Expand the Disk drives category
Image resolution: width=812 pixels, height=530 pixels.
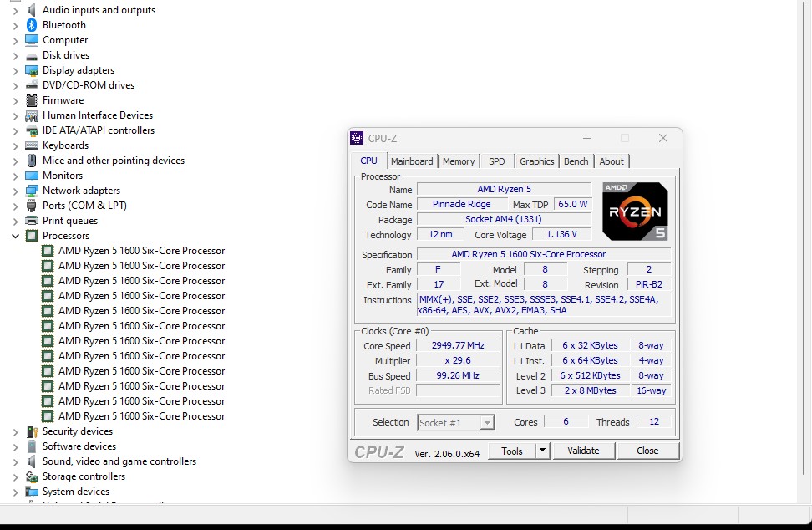click(15, 55)
